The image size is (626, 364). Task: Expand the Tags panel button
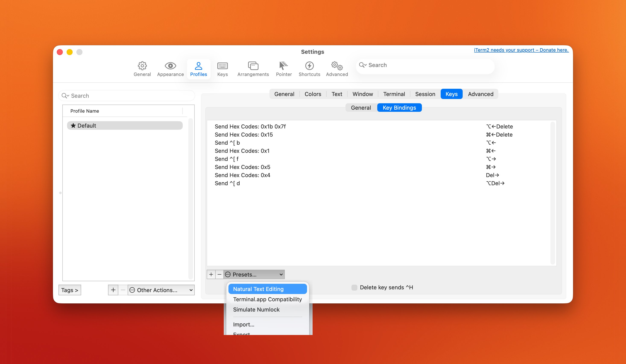70,290
